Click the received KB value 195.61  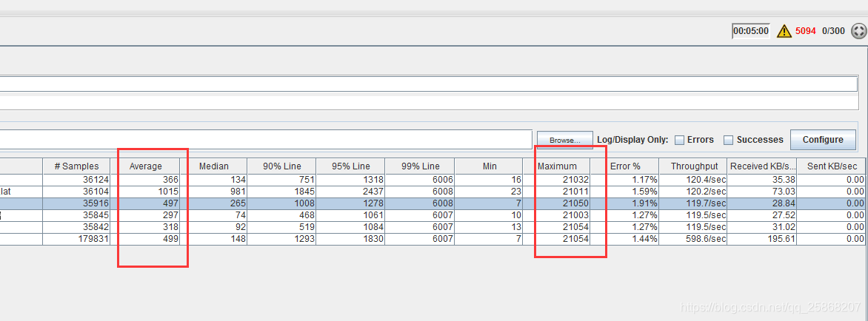762,239
